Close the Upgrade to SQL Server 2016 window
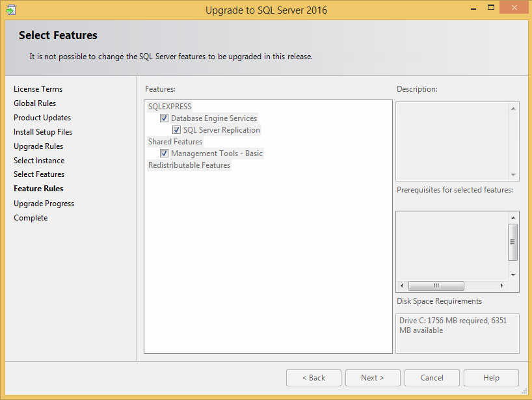Image resolution: width=532 pixels, height=400 pixels. click(514, 7)
